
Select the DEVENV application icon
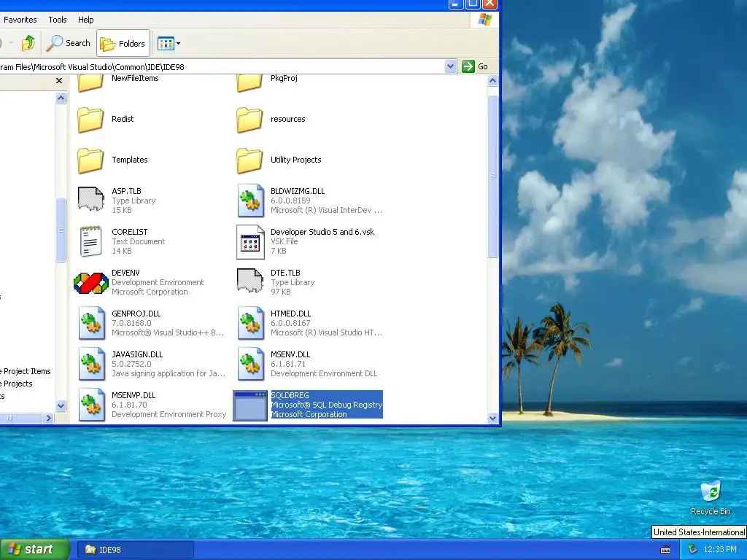91,283
